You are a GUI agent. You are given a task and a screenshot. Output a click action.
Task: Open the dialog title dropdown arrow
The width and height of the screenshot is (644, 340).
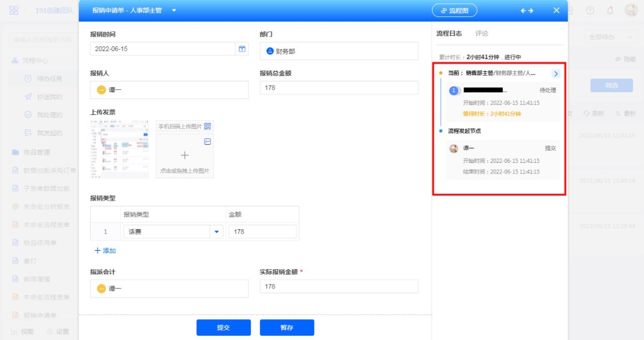tap(174, 11)
